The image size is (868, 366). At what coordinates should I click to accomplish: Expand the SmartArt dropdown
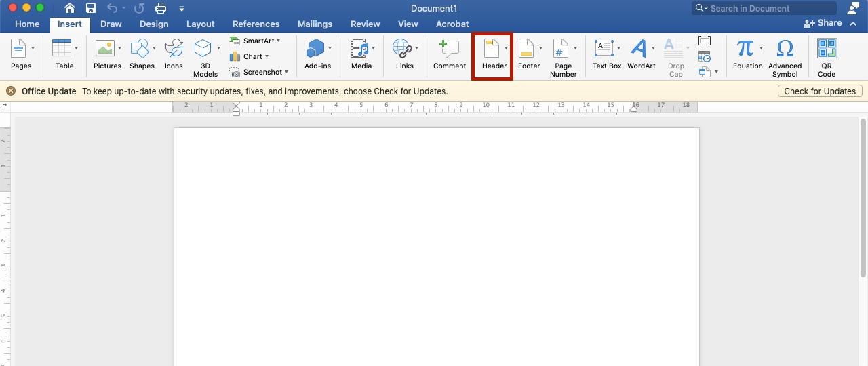278,41
